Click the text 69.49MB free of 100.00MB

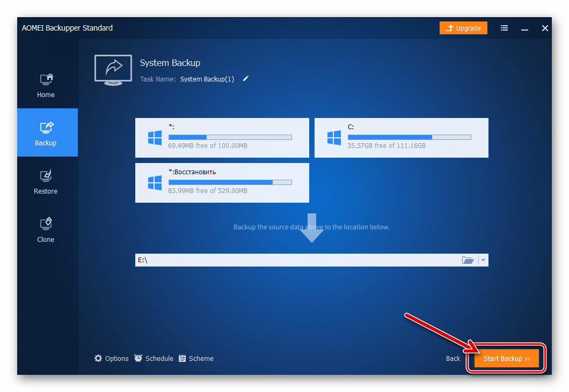(208, 146)
